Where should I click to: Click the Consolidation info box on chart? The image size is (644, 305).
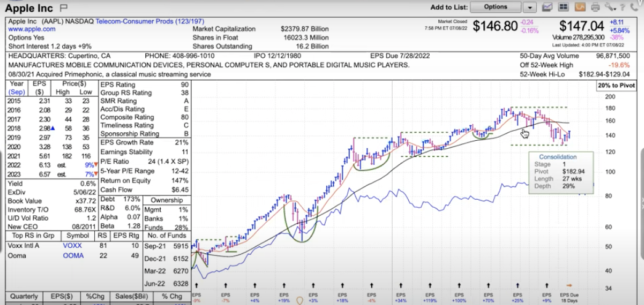559,171
